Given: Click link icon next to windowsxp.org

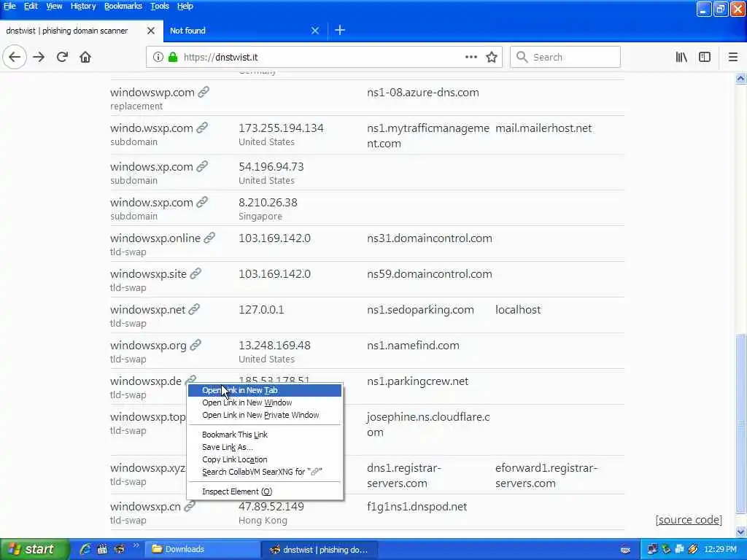Looking at the screenshot, I should 196,345.
